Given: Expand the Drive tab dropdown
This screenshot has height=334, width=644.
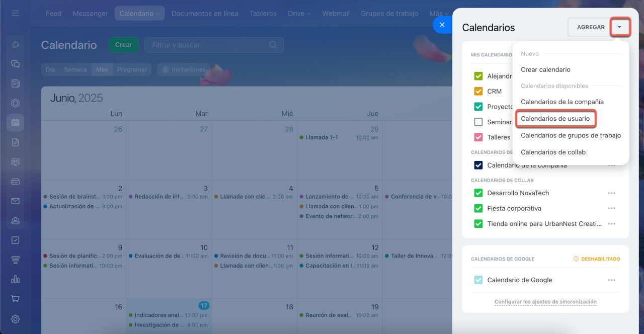Looking at the screenshot, I should 307,14.
